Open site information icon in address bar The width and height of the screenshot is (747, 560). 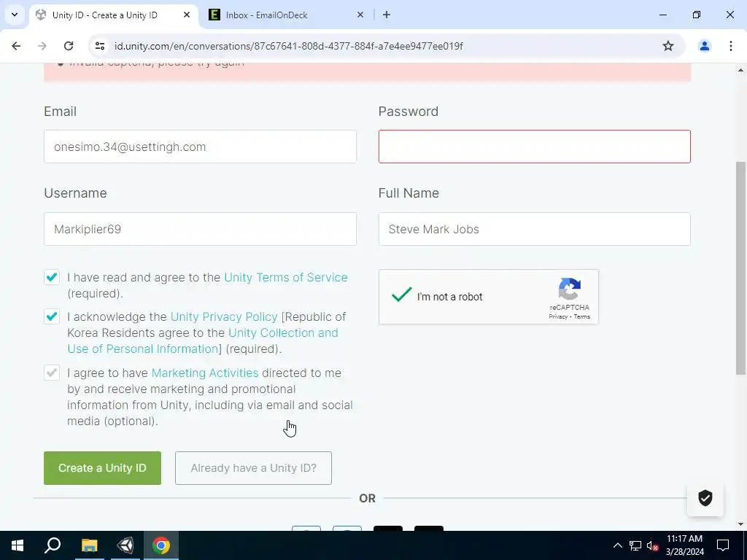click(x=99, y=46)
